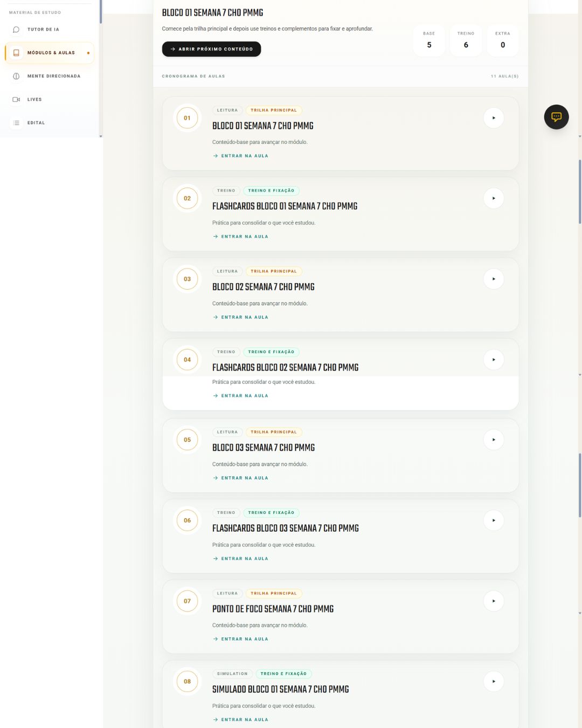The width and height of the screenshot is (582, 728).
Task: Click title Flashcards Bloco 03 Semana 7 CHO PMMG
Action: 285,528
